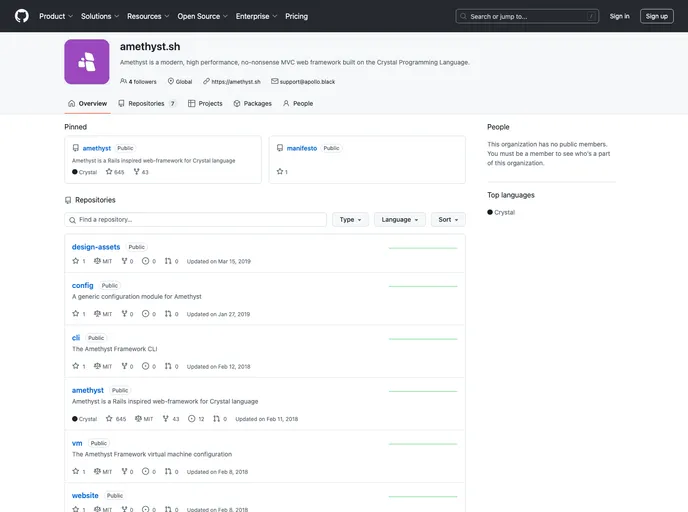Open the website repository
The image size is (688, 512).
pos(85,495)
